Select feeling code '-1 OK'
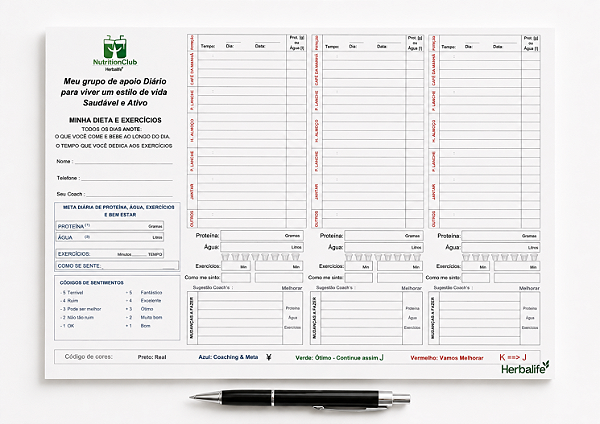The width and height of the screenshot is (600, 424). tap(67, 326)
